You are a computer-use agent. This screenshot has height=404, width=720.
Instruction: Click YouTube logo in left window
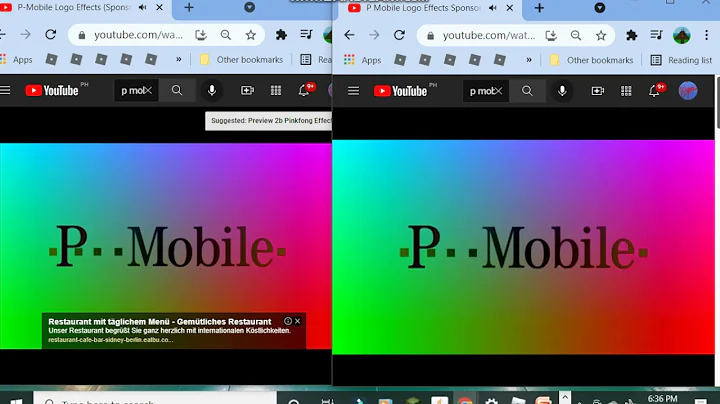52,90
